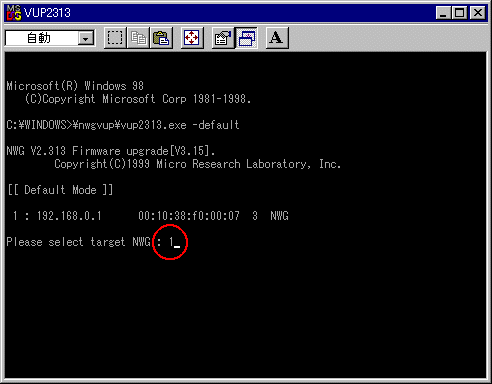Click the 'C:¥WINDOWS>¥nwgvup¥vup2313.exe -default' command line
The height and width of the screenshot is (384, 492).
point(123,125)
